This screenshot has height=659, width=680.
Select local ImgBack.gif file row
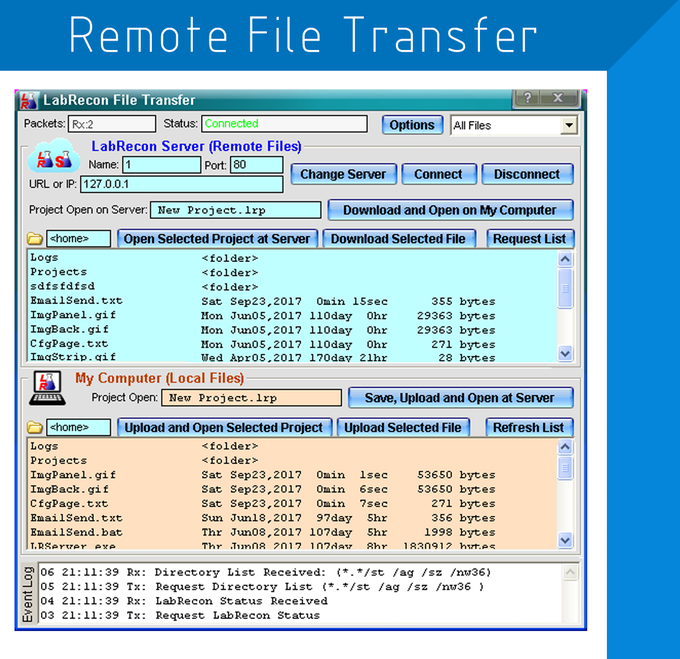[292, 489]
